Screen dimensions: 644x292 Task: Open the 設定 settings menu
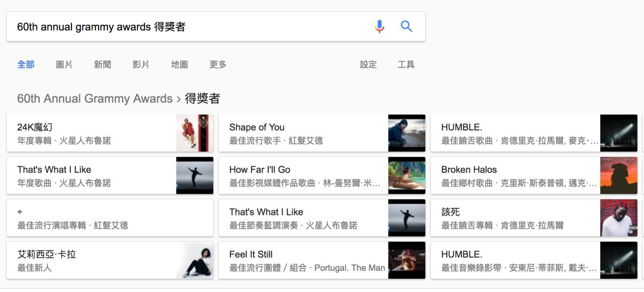coord(368,64)
